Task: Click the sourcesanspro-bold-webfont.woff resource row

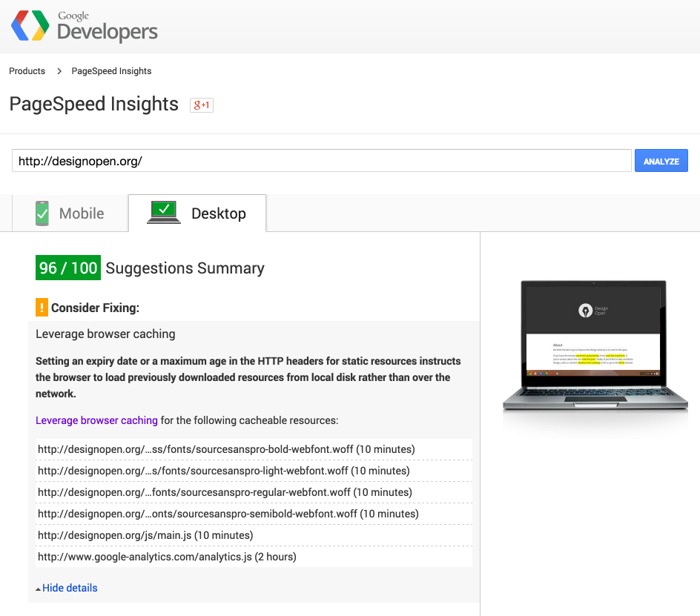Action: tap(254, 449)
